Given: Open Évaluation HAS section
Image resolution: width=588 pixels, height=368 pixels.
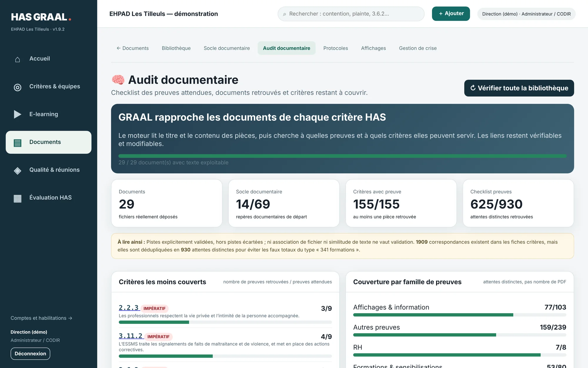Looking at the screenshot, I should [x=49, y=198].
